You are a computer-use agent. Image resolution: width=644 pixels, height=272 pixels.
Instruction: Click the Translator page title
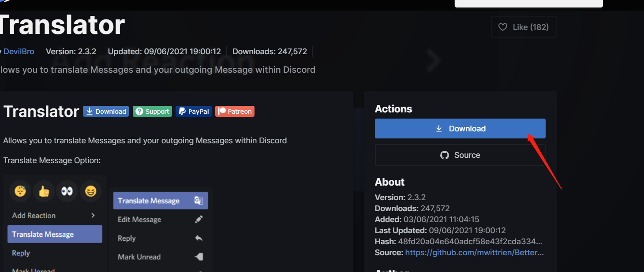(x=62, y=25)
